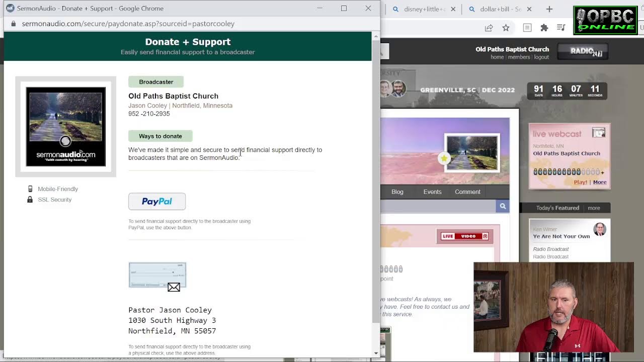Click the blue search magnifier button
The image size is (644, 362).
pos(502,206)
